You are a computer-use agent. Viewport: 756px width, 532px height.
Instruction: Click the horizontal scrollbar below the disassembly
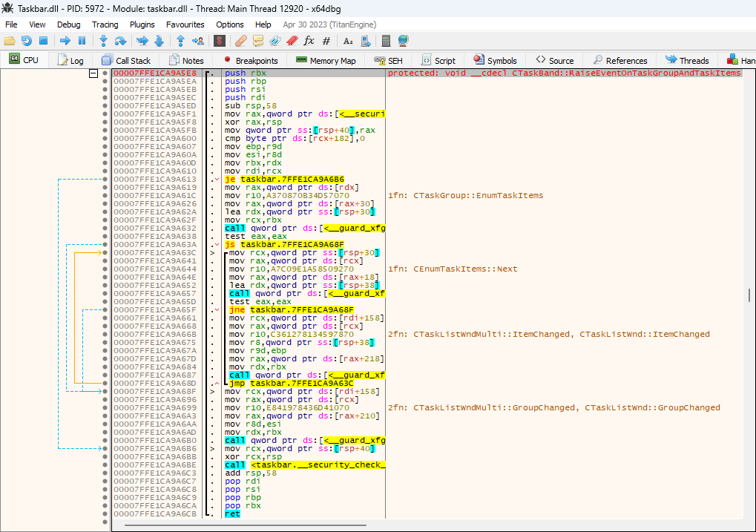246,525
